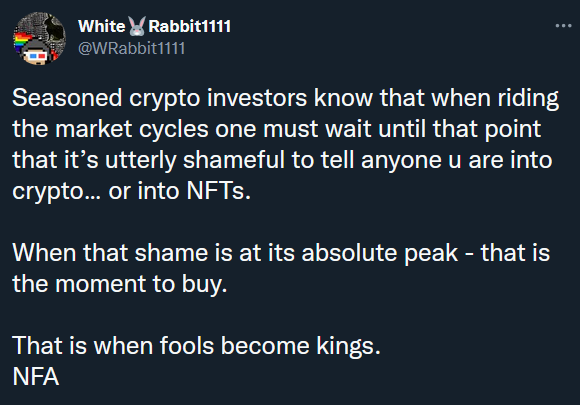Viewport: 580px width, 405px height.
Task: Click the word "peak" in the tweet
Action: point(431,254)
